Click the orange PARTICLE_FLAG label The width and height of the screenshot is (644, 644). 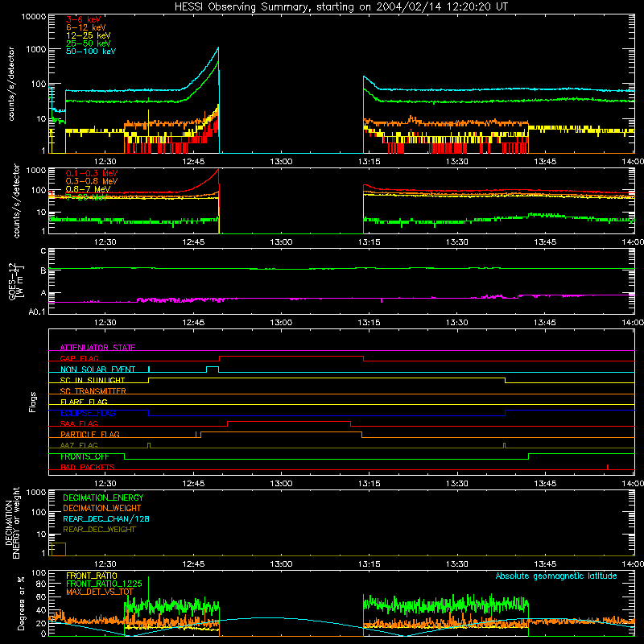(x=90, y=434)
